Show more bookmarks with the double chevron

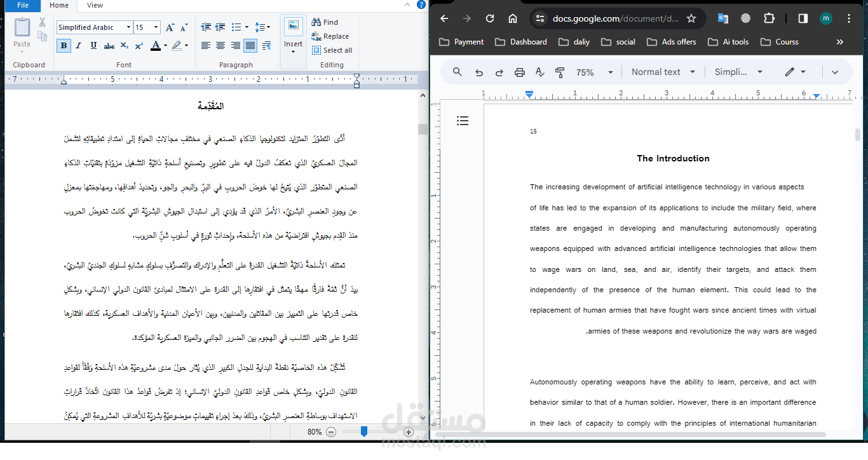click(x=840, y=42)
